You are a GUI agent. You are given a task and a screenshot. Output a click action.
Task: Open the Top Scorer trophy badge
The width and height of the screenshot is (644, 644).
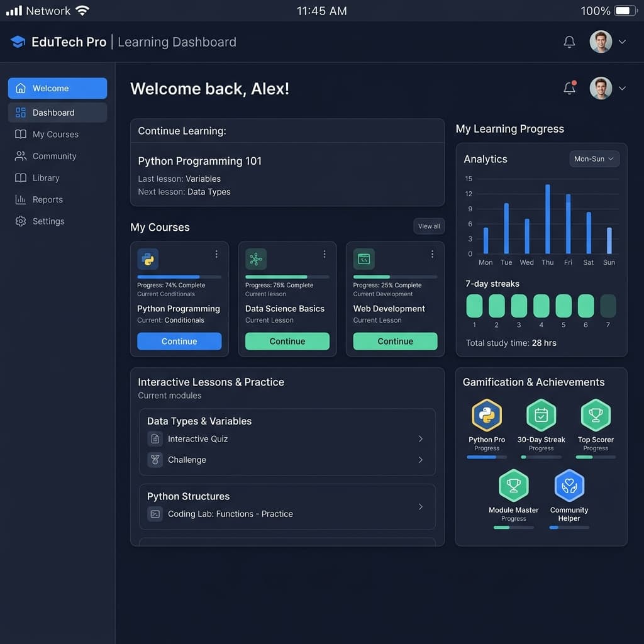pos(596,415)
